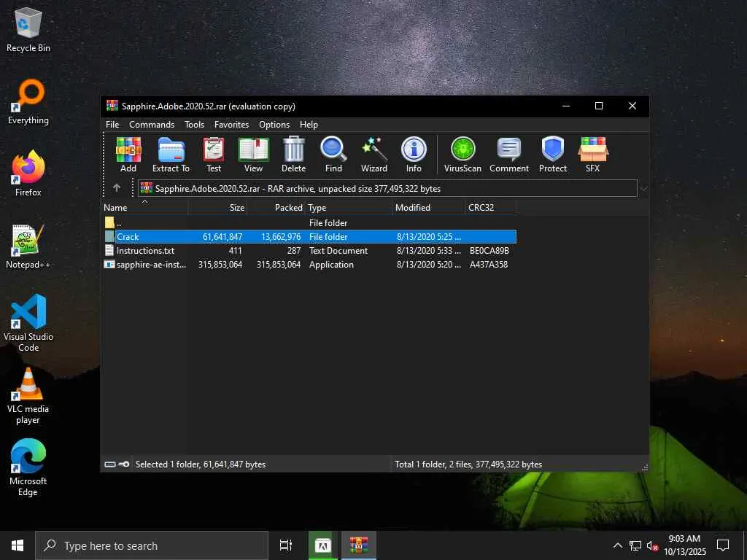Image resolution: width=747 pixels, height=560 pixels.
Task: Open the Help menu
Action: (x=309, y=124)
